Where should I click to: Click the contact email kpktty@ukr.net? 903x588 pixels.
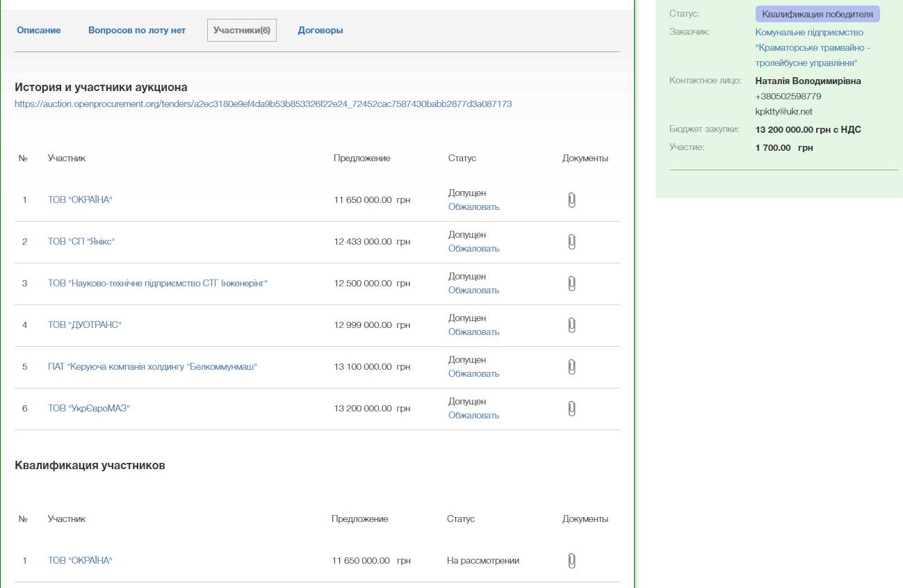783,111
